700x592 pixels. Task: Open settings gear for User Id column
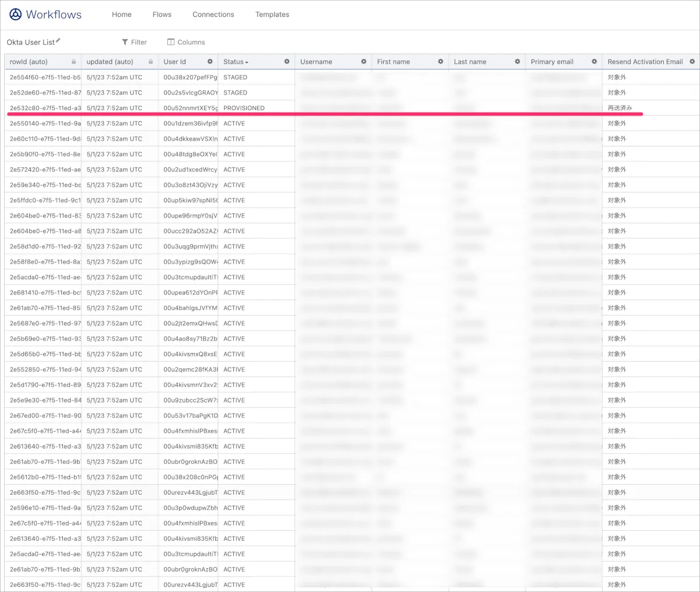pos(210,61)
